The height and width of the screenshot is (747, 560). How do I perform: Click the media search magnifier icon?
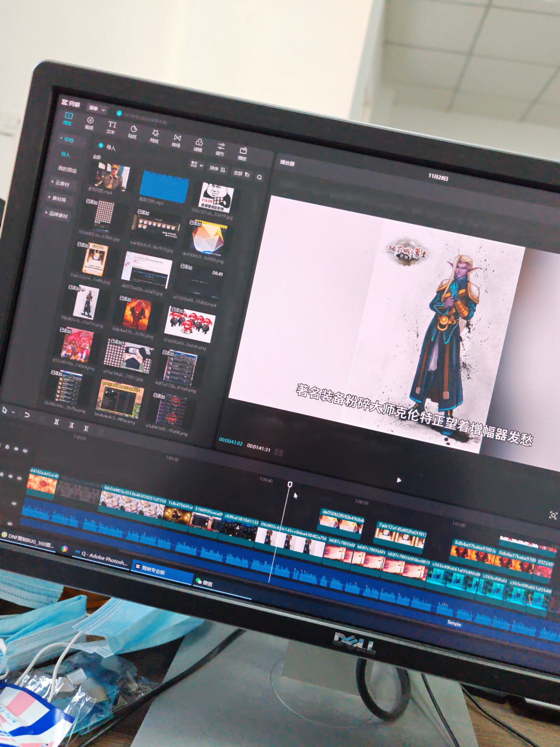pos(259,177)
